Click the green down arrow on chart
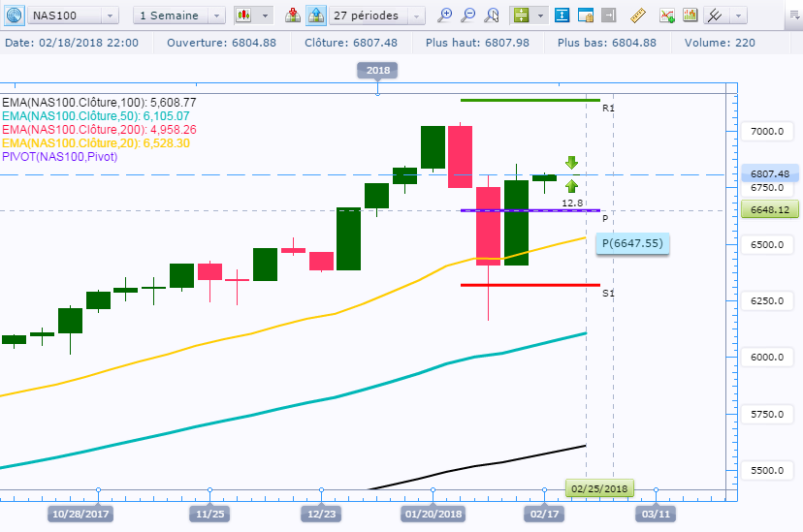Viewport: 803px width, 532px height. pos(571,163)
